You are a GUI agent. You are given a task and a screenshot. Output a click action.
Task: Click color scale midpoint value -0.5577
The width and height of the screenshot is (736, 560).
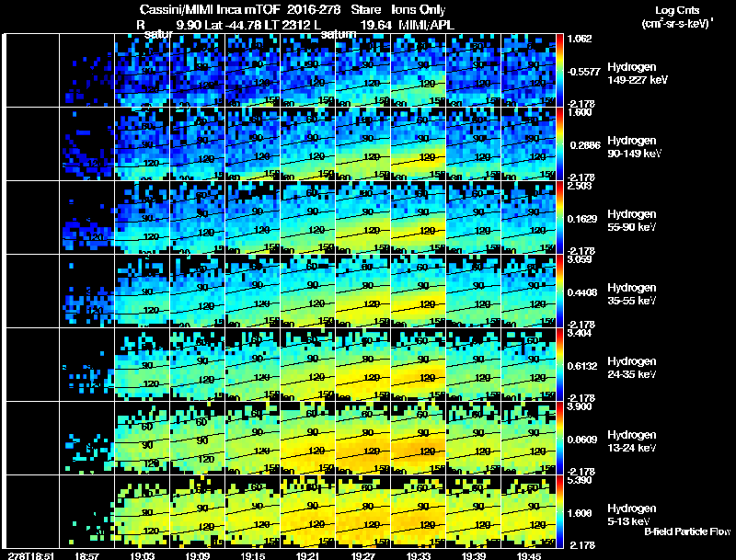[x=584, y=72]
